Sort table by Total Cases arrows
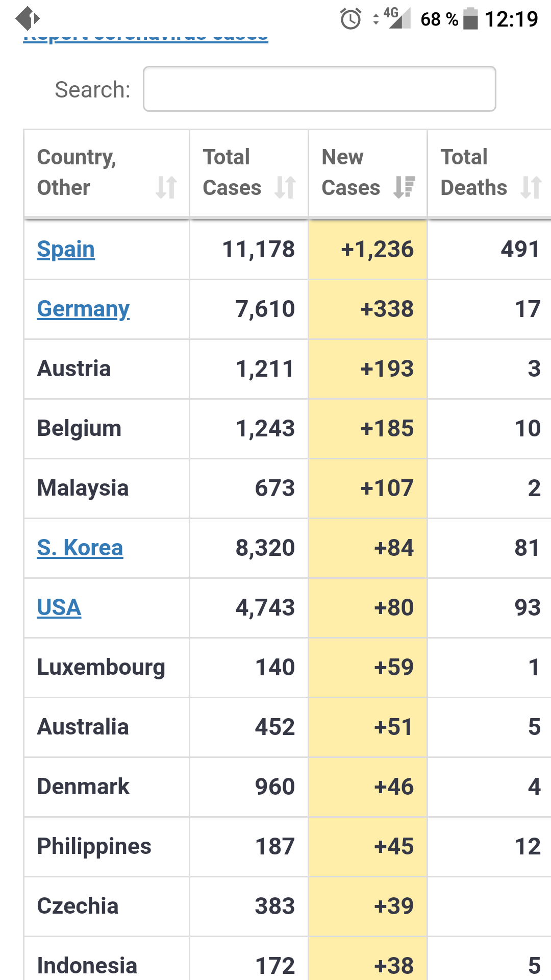 [285, 187]
